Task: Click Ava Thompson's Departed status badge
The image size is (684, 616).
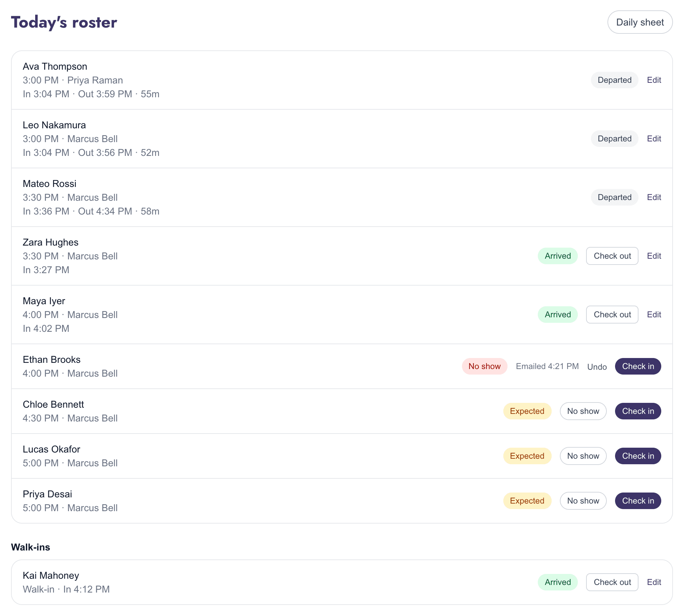Action: click(x=615, y=80)
